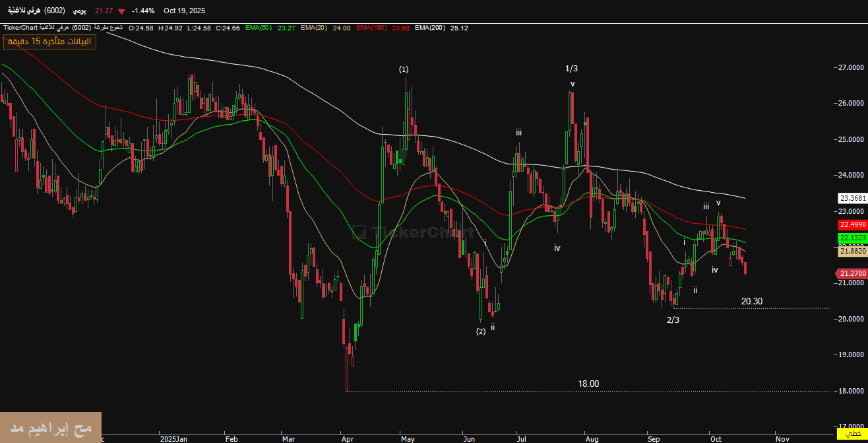Viewport: 868px width, 443px height.
Task: Click the 2025Jan marker on time axis
Action: [174, 438]
